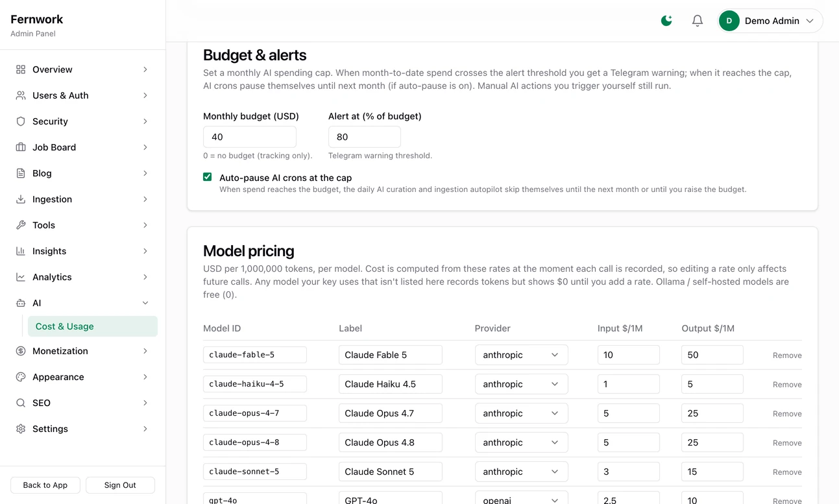Uncheck Auto-pause AI crons at the cap
839x504 pixels.
[208, 177]
